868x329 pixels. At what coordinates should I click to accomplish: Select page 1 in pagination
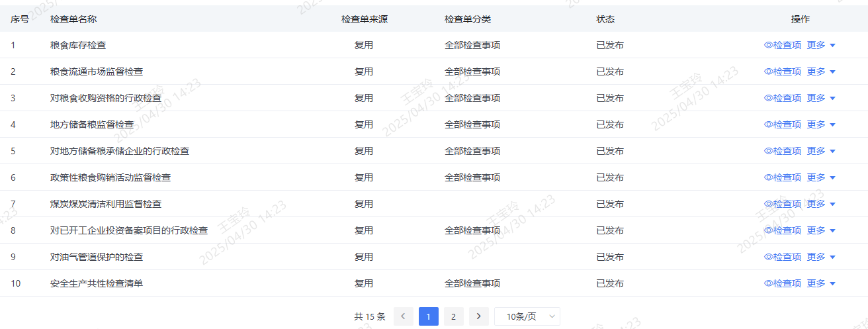click(x=429, y=316)
